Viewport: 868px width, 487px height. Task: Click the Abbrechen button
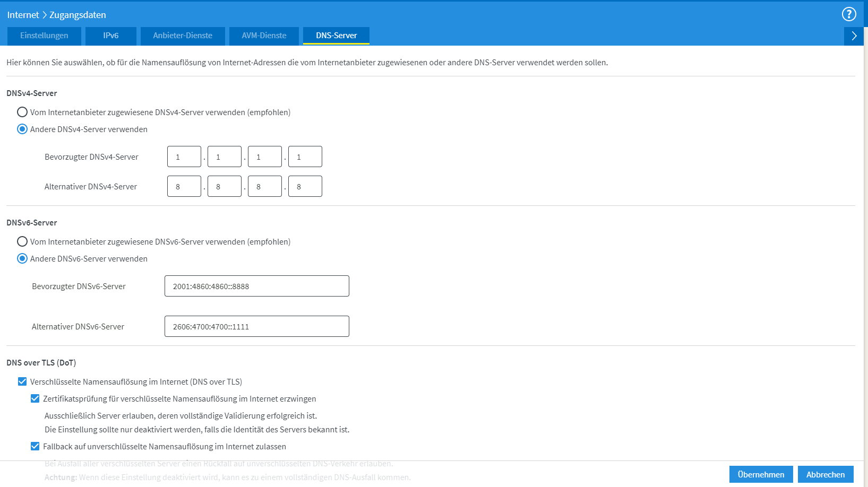click(826, 474)
